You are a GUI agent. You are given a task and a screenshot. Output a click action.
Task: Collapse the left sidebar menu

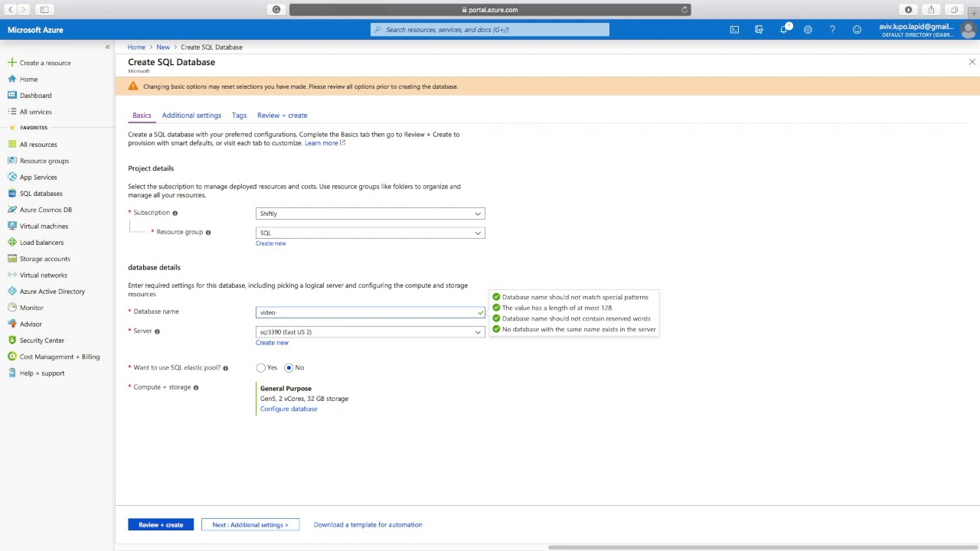[x=107, y=47]
